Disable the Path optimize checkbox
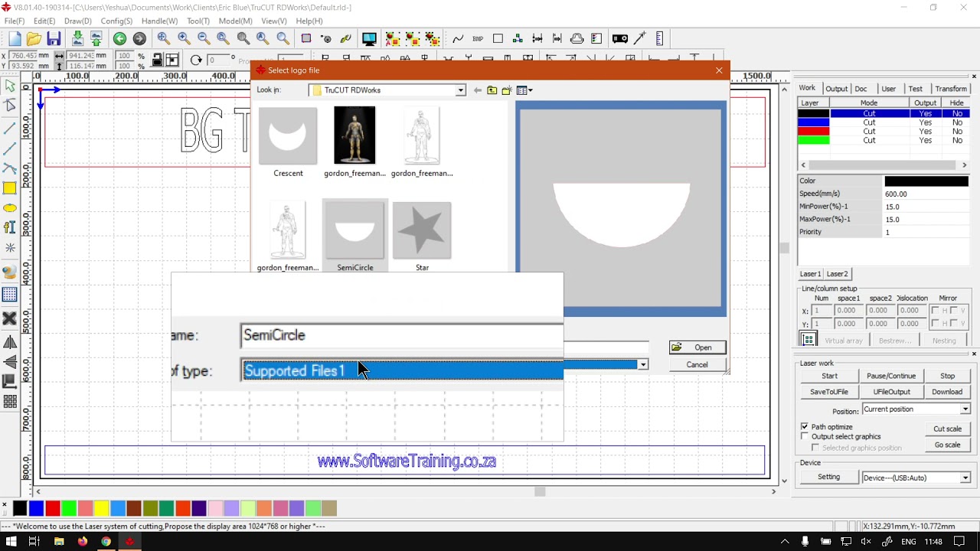Screen dimensions: 980x551 pos(805,426)
